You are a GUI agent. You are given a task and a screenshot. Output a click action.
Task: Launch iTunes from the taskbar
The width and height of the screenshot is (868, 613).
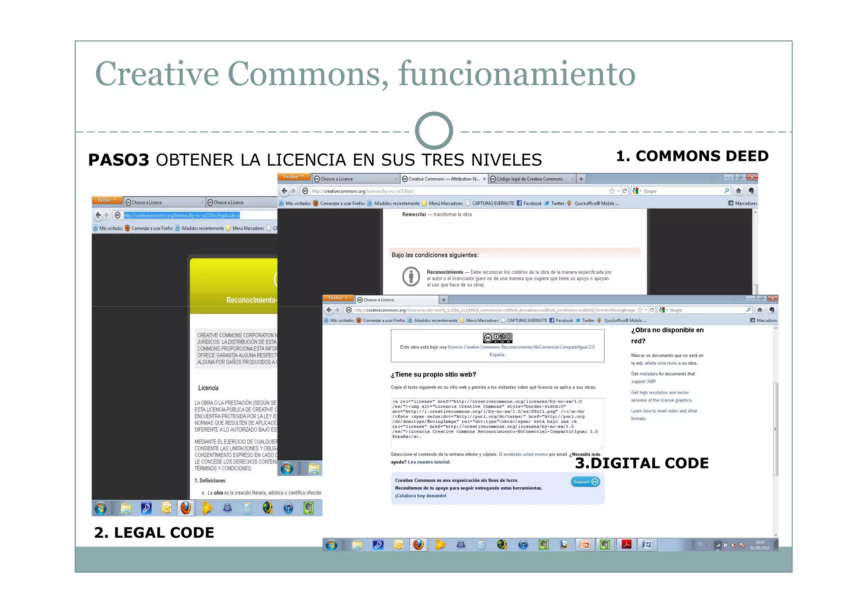(523, 545)
